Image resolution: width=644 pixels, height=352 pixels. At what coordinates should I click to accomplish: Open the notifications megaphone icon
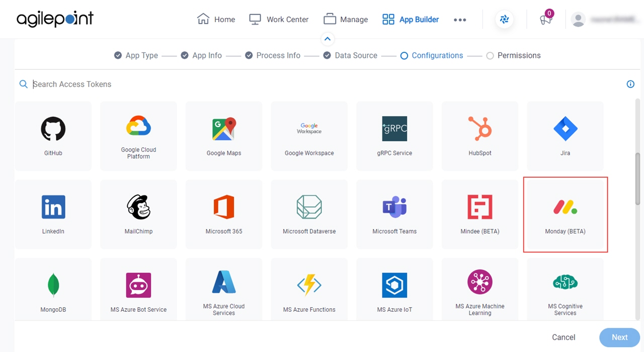tap(546, 19)
